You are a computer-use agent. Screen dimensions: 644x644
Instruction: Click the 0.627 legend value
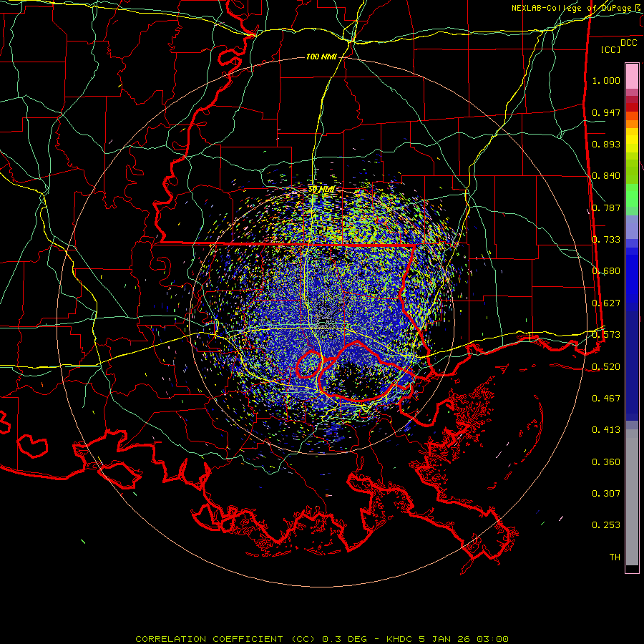(x=606, y=303)
